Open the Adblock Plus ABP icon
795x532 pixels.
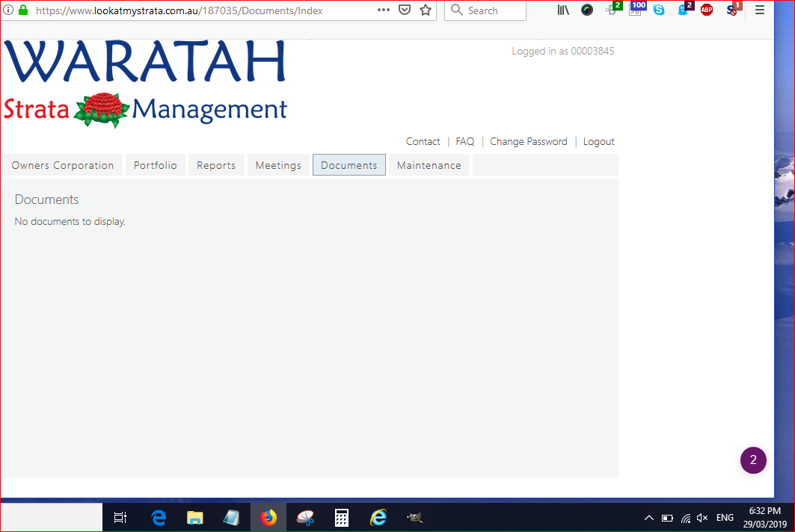[x=706, y=10]
